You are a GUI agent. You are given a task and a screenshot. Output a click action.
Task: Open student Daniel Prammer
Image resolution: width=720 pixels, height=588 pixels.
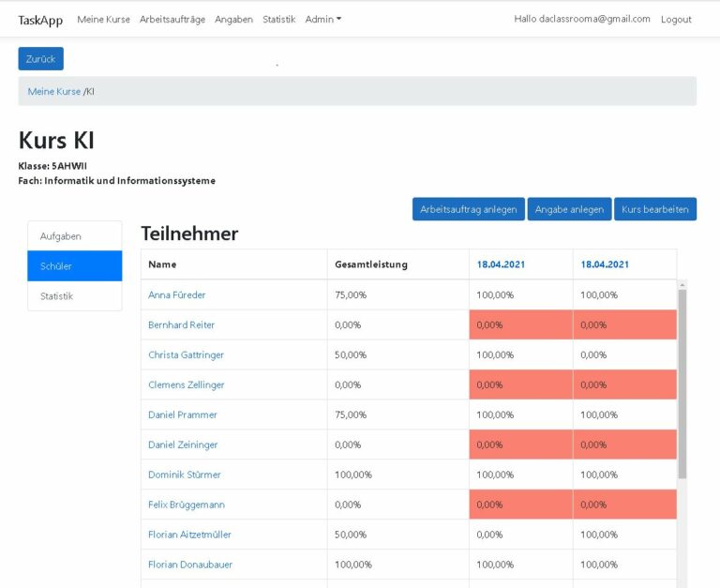point(182,415)
